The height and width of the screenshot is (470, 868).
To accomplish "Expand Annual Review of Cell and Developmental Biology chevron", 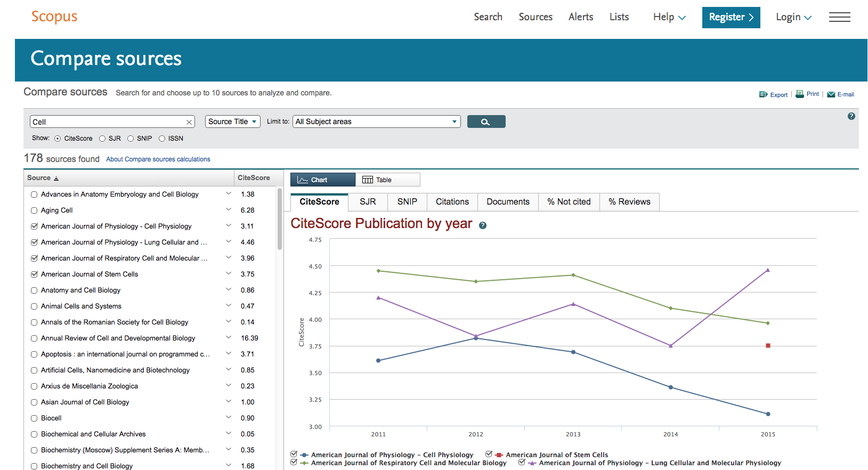I will [x=229, y=337].
